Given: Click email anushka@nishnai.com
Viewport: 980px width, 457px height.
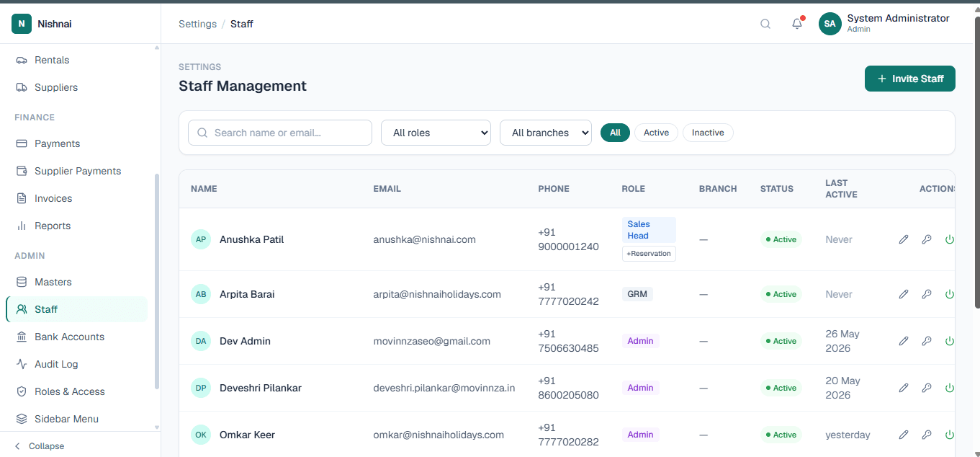Looking at the screenshot, I should [424, 239].
